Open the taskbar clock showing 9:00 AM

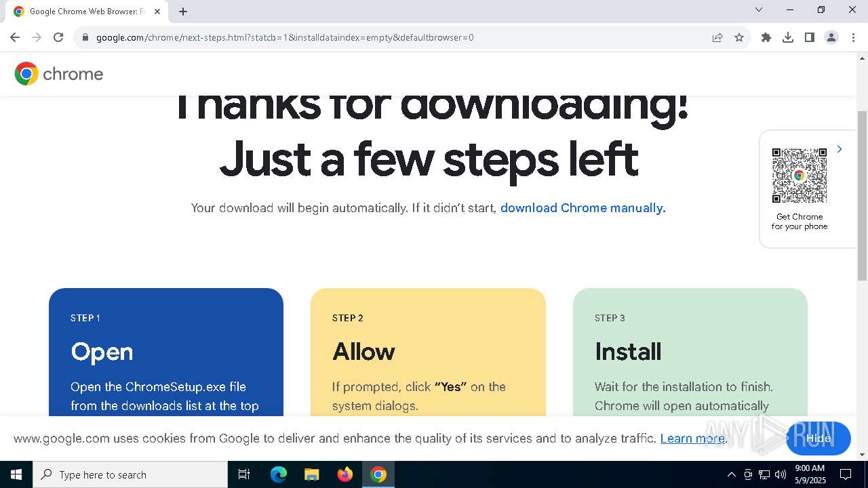coord(810,474)
